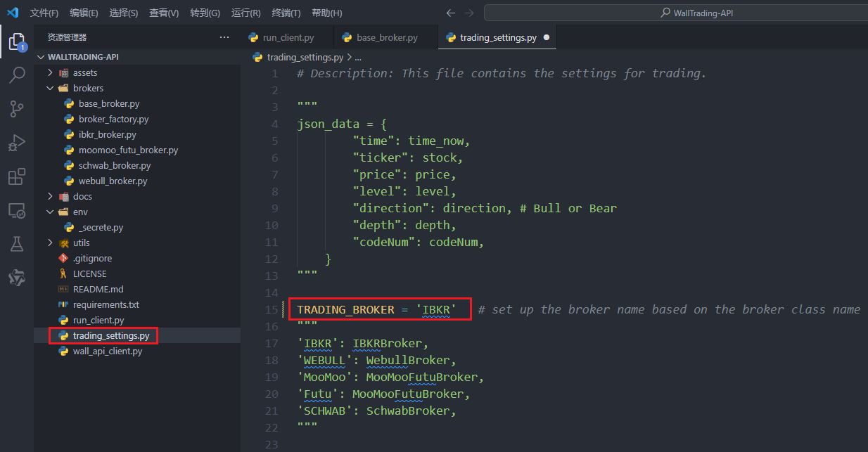Open the Explorer view in activity bar
Image resolution: width=868 pixels, height=452 pixels.
(x=16, y=42)
